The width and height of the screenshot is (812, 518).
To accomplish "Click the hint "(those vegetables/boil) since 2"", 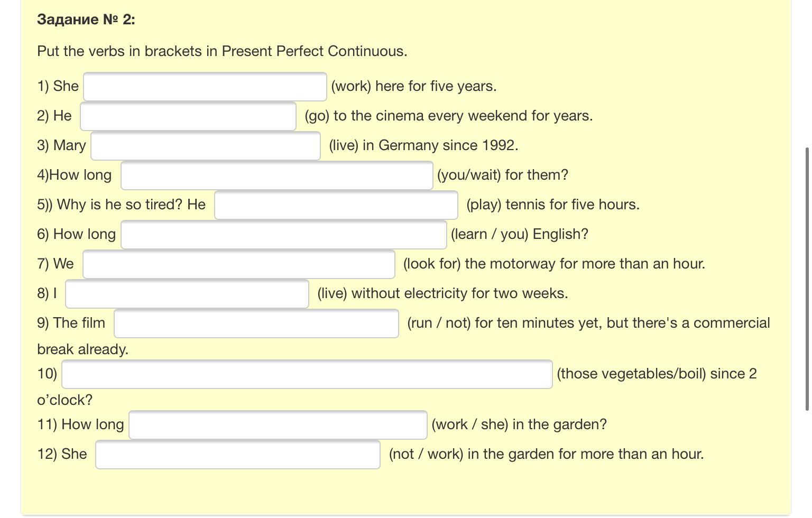I will [656, 374].
